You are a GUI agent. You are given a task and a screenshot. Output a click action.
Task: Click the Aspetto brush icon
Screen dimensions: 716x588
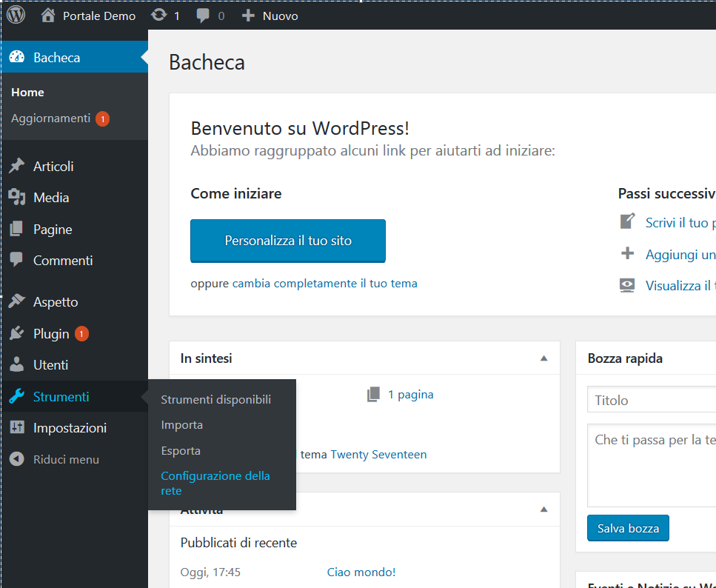[x=16, y=302]
